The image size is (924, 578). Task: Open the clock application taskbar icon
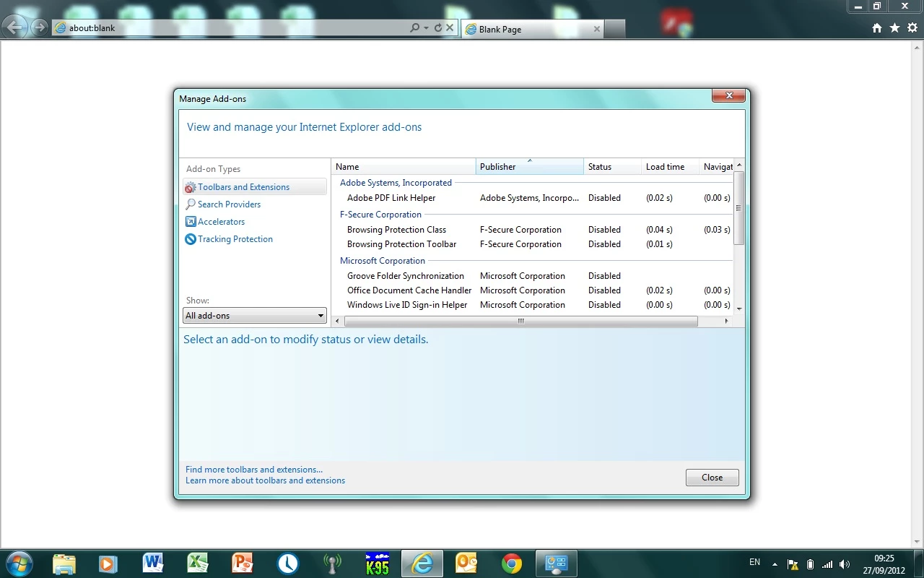coord(287,564)
